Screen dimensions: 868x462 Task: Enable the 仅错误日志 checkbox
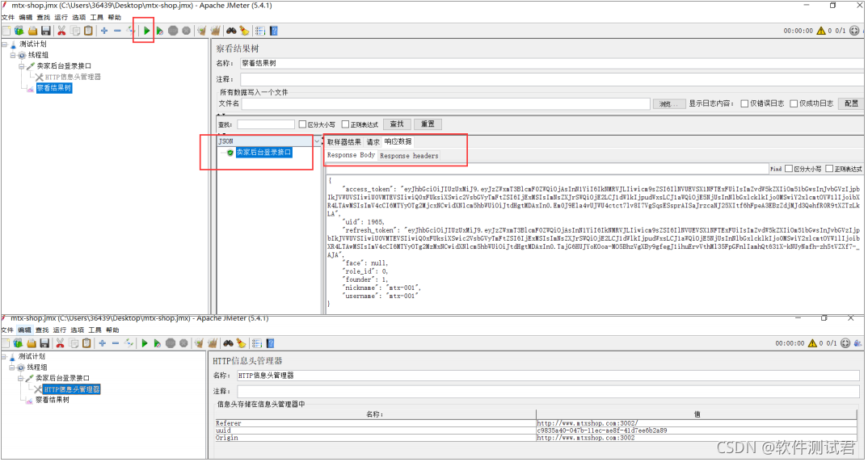tap(744, 103)
